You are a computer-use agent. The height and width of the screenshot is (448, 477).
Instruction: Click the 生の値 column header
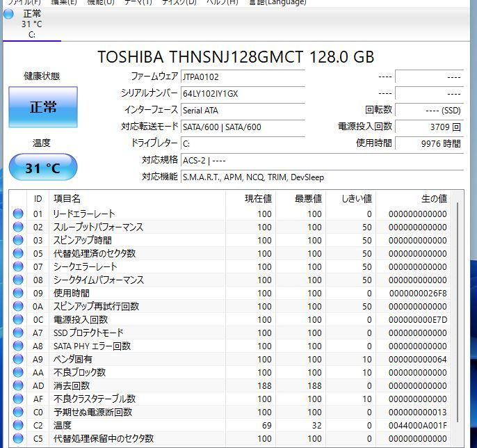pos(414,199)
